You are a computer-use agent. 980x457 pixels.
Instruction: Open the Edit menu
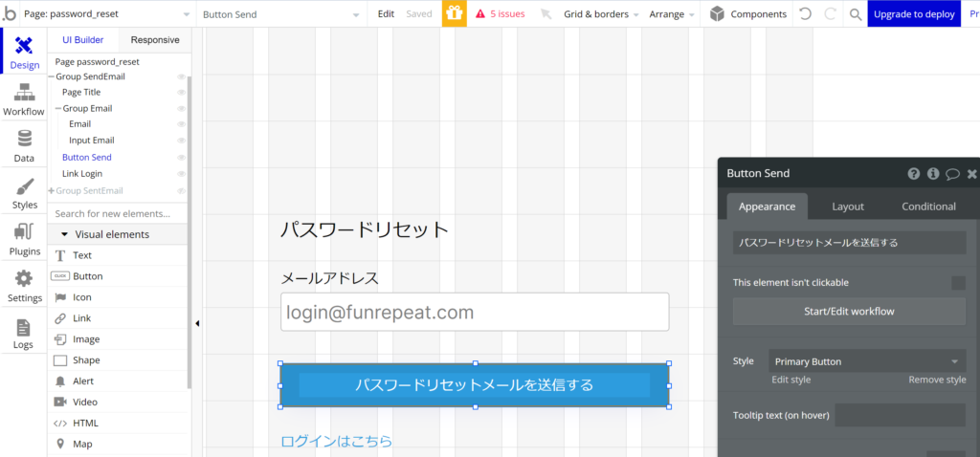tap(387, 13)
